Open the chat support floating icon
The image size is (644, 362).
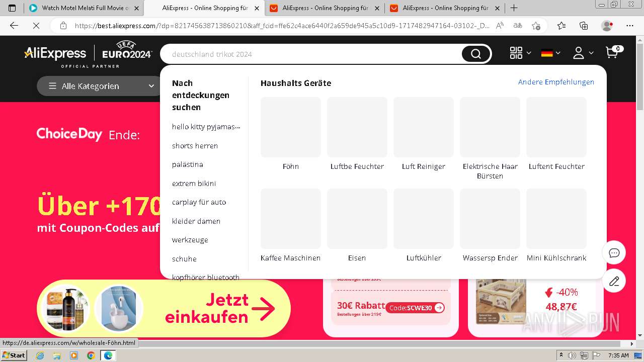click(614, 253)
